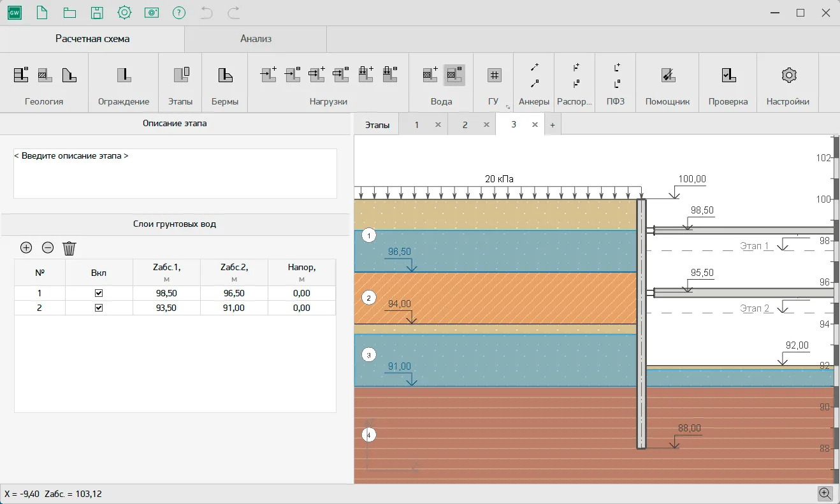Select Zабс.1 cell value 93,50

[x=166, y=308]
